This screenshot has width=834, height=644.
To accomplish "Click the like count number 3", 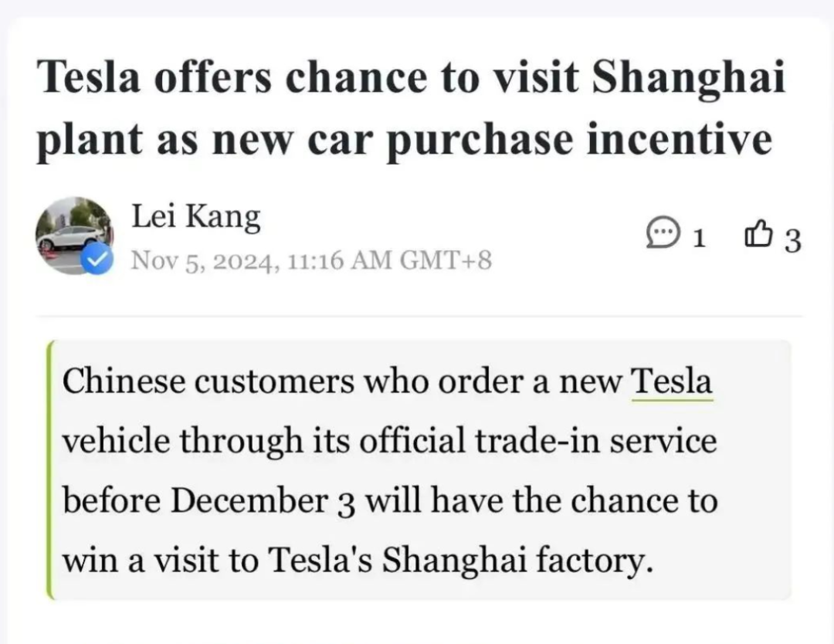I will [x=792, y=240].
